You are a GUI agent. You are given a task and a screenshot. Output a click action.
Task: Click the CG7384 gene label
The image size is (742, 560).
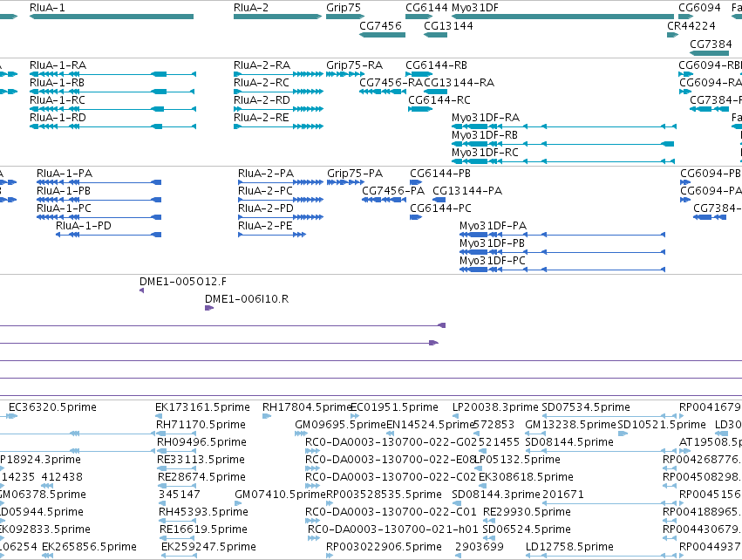(x=711, y=44)
